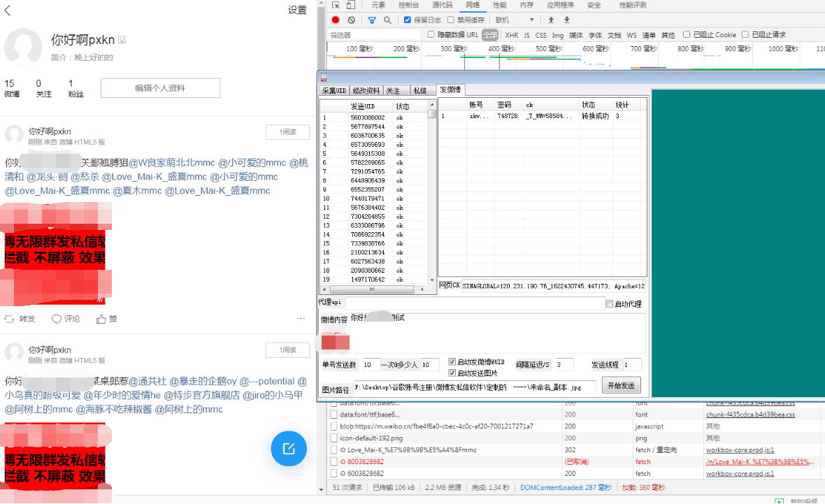Switch to the 控制台 DevTools tab

409,6
